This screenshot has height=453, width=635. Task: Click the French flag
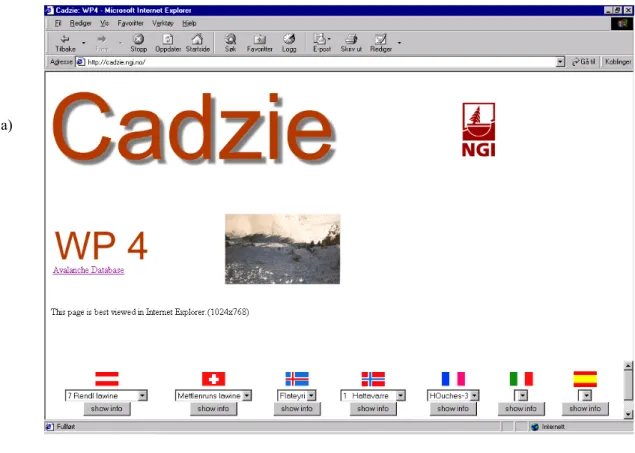453,379
